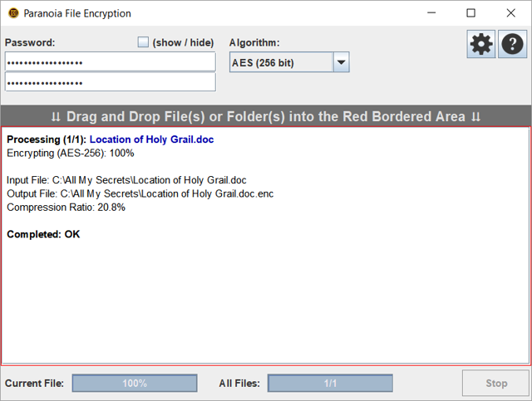
Task: Focus the first password input field
Action: (x=111, y=61)
